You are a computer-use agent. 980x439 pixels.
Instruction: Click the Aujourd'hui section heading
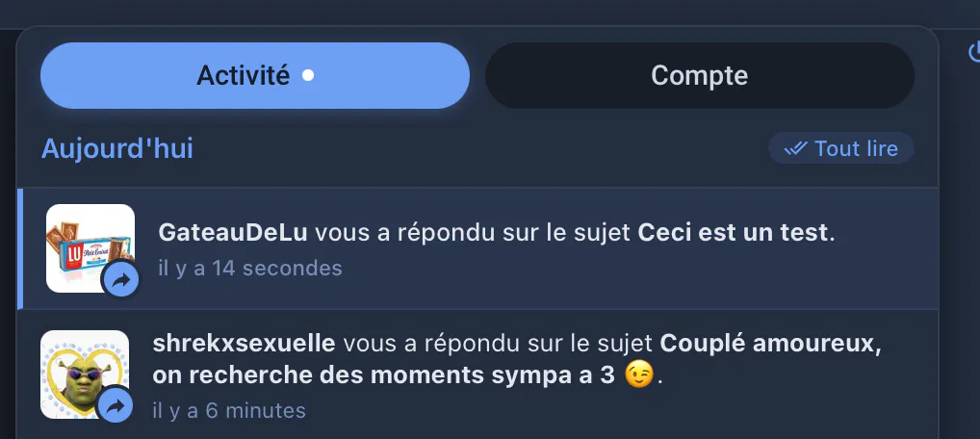click(116, 149)
